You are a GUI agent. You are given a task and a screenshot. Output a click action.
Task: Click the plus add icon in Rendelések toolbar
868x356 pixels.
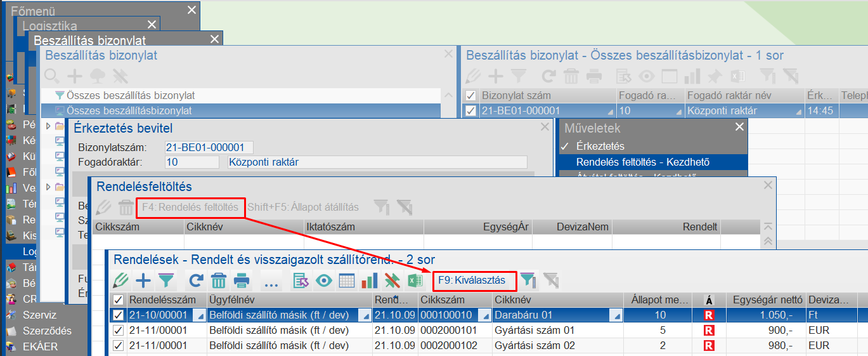click(144, 280)
